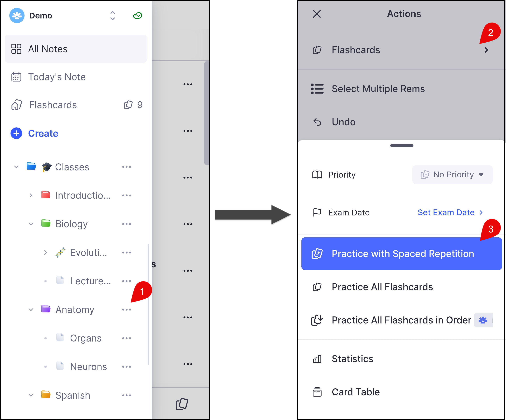This screenshot has width=506, height=420.
Task: Switch workspace using Demo up-down arrows
Action: coord(113,16)
